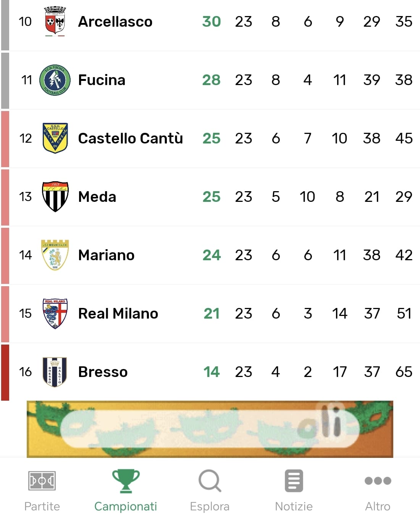Tap the Meda team name
420x522 pixels.
(x=97, y=197)
